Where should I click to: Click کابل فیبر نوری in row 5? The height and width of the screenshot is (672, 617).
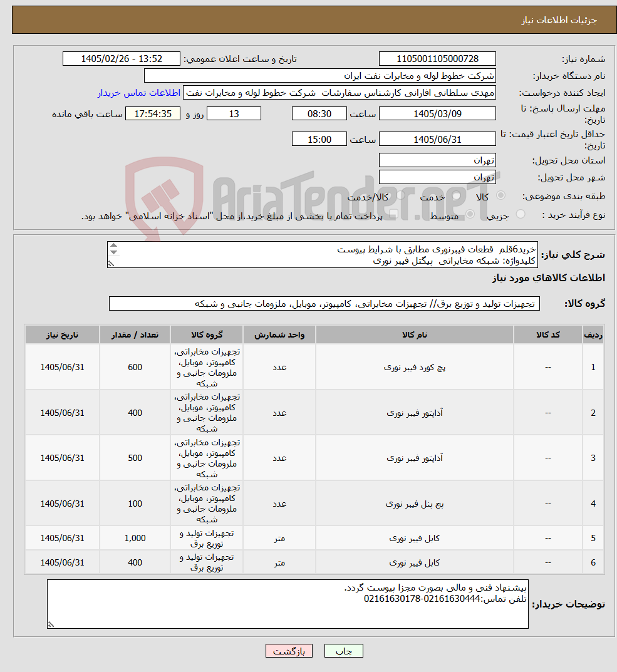click(414, 538)
